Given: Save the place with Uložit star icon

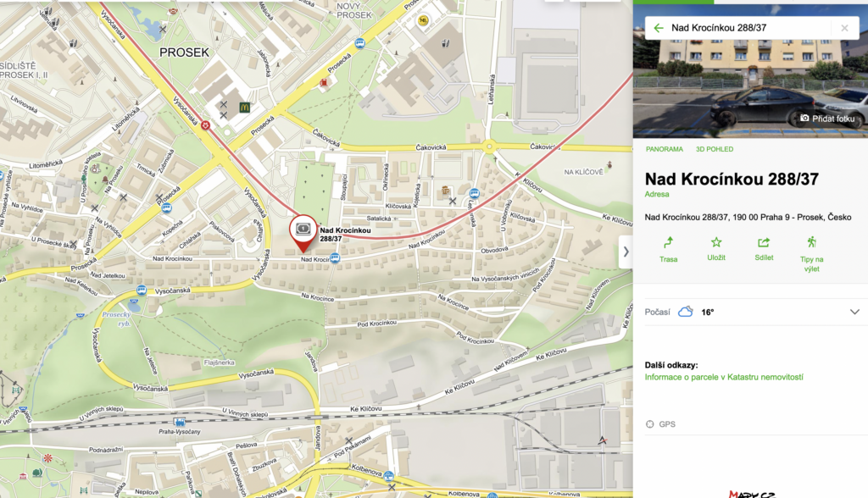Looking at the screenshot, I should pos(716,249).
